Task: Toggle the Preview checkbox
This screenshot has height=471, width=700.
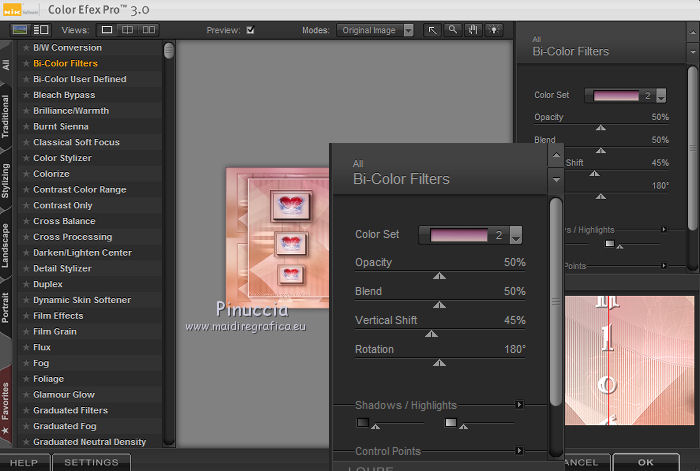Action: pyautogui.click(x=250, y=30)
